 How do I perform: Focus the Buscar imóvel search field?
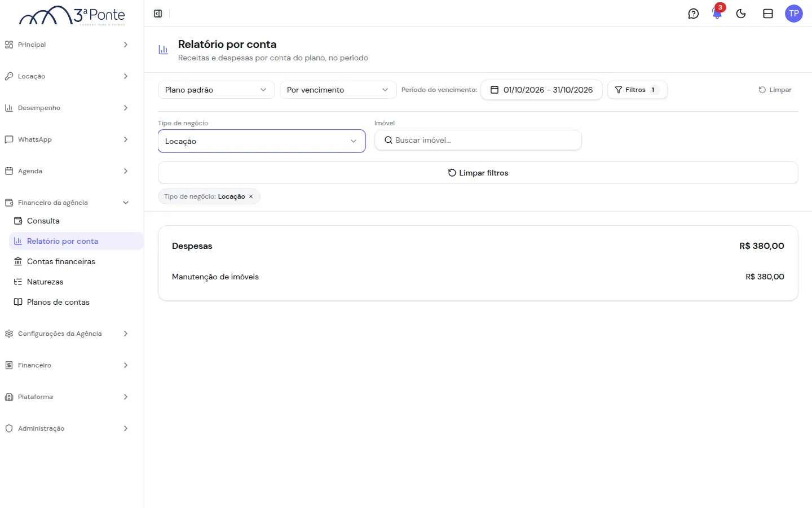pos(478,140)
